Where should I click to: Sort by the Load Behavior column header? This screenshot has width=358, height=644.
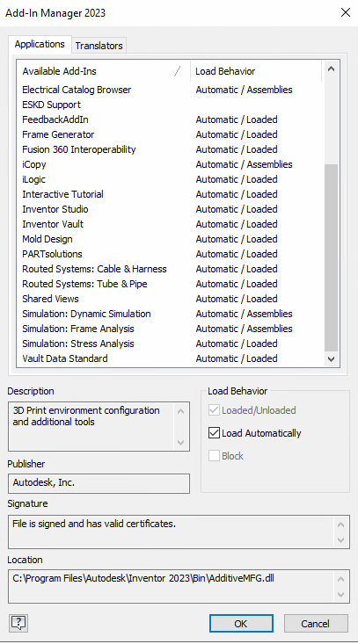[256, 71]
